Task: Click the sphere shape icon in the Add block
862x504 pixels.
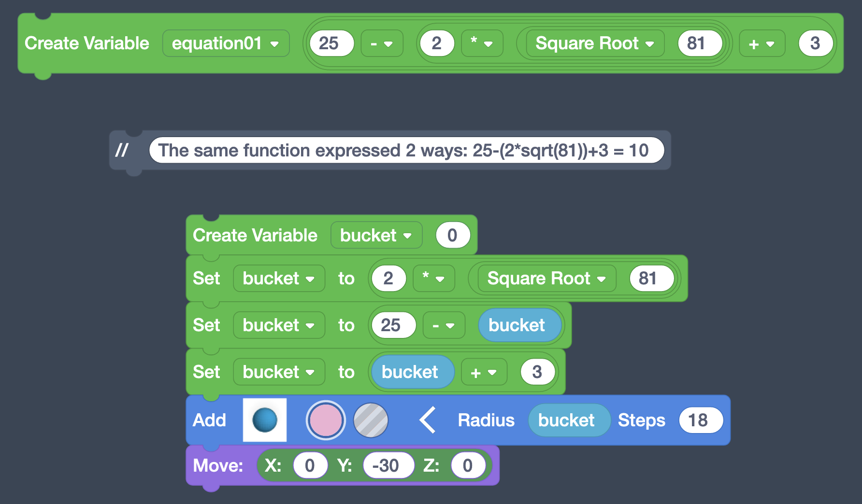Action: [x=265, y=420]
